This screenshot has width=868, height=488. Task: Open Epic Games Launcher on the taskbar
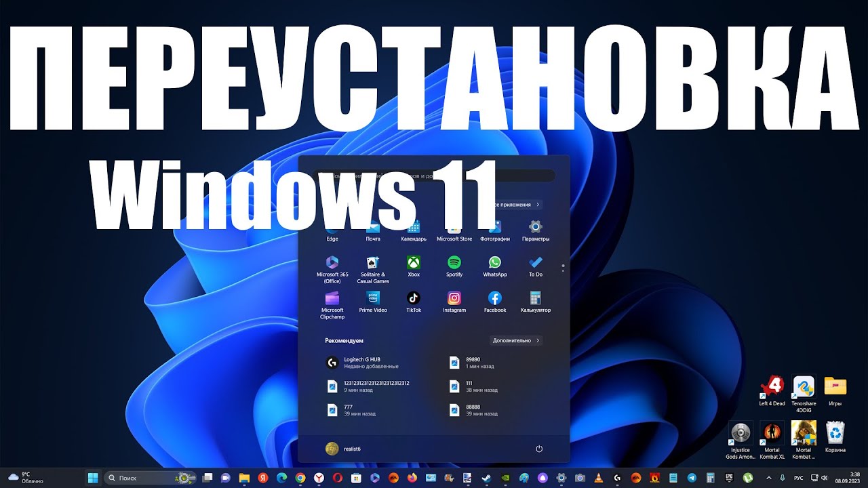coord(729,478)
